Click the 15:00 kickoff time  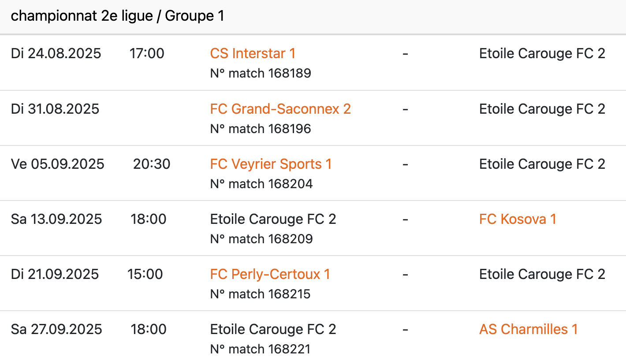145,274
